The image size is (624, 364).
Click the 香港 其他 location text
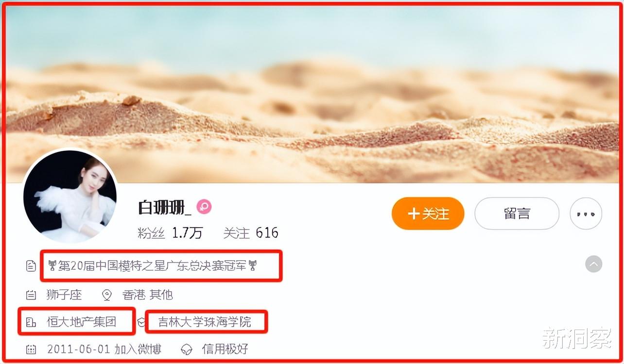147,295
